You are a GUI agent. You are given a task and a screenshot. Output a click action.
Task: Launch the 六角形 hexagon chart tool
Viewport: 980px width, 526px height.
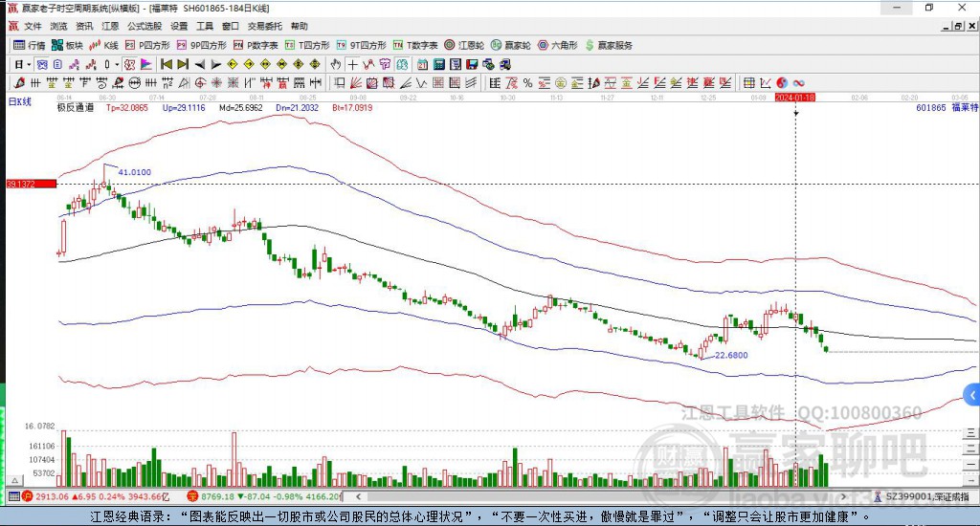click(556, 45)
